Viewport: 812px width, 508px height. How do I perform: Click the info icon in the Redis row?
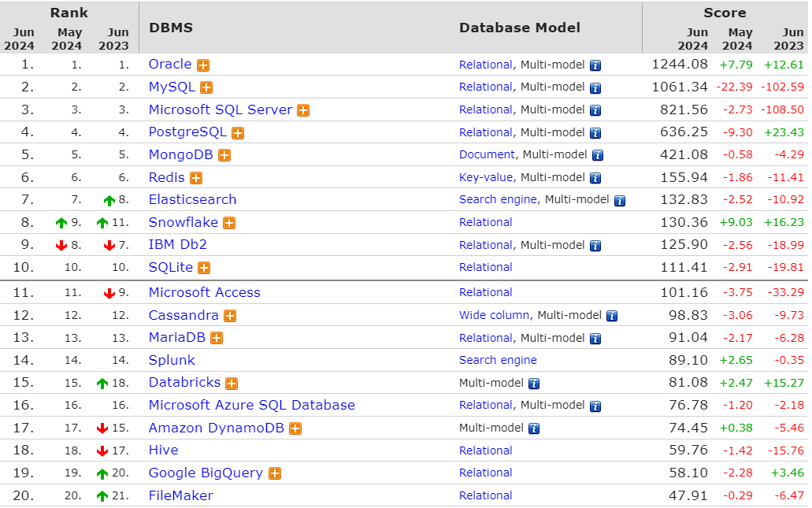[x=595, y=178]
